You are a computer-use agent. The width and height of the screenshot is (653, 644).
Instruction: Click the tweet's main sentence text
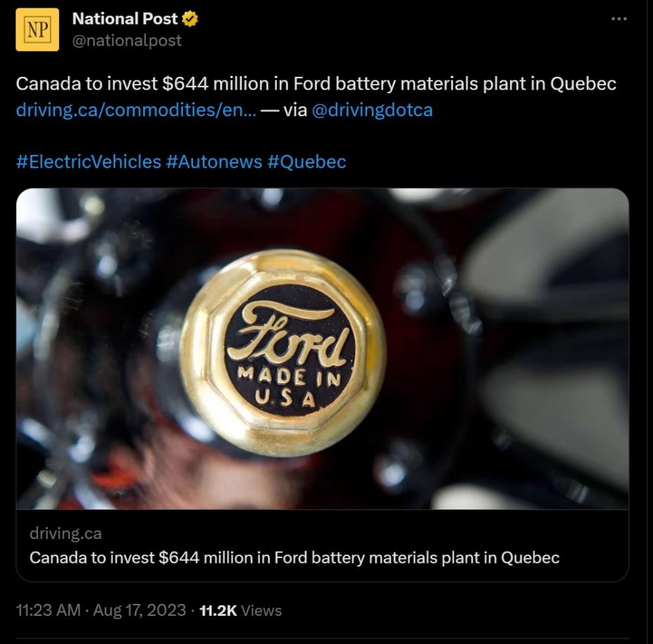pyautogui.click(x=316, y=84)
